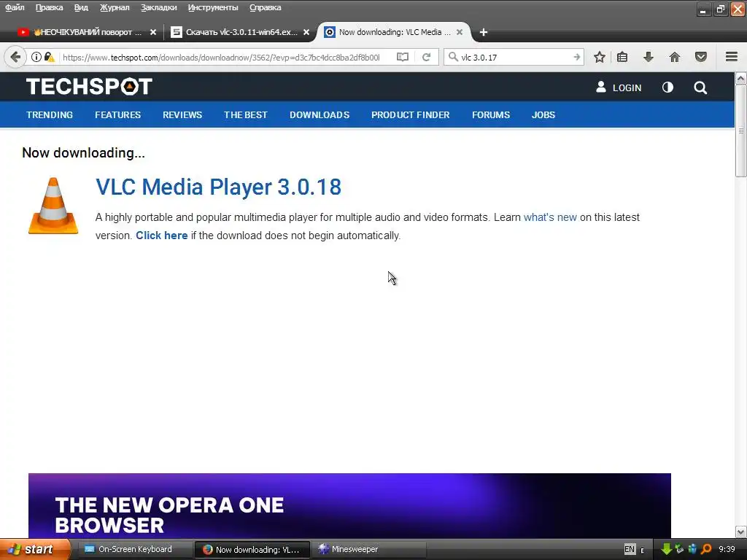The image size is (747, 560).
Task: Open the Firefox hamburger menu
Action: click(x=732, y=57)
